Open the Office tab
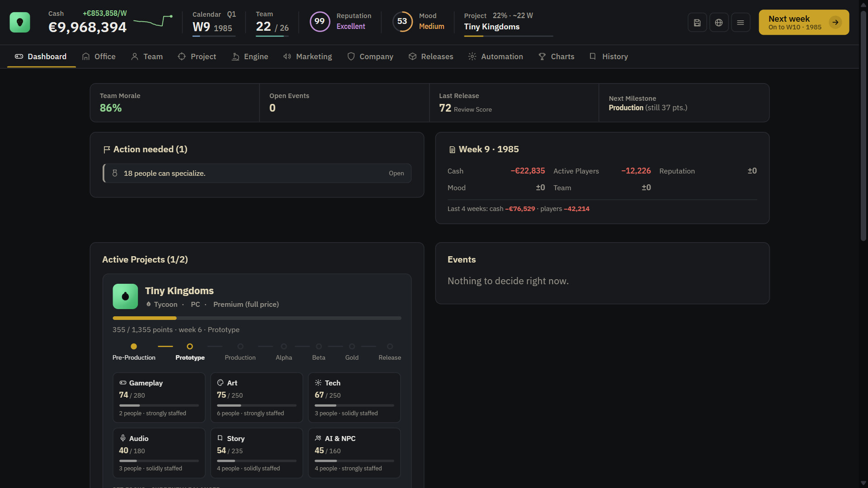This screenshot has width=868, height=488. [x=99, y=56]
